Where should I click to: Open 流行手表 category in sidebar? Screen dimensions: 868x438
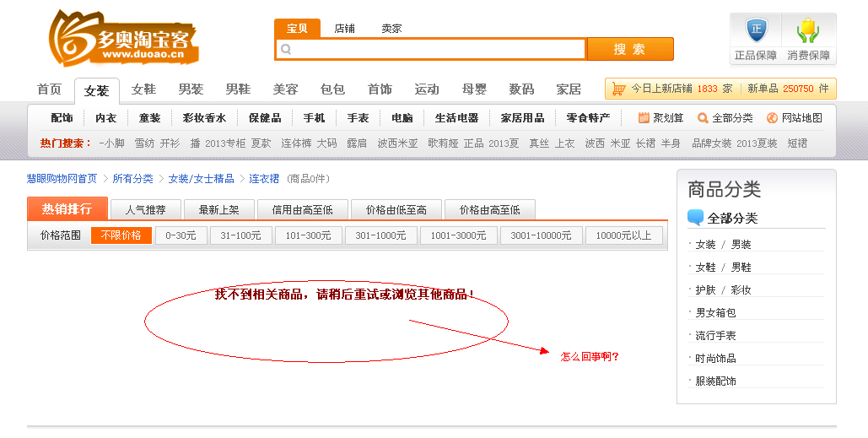(715, 336)
